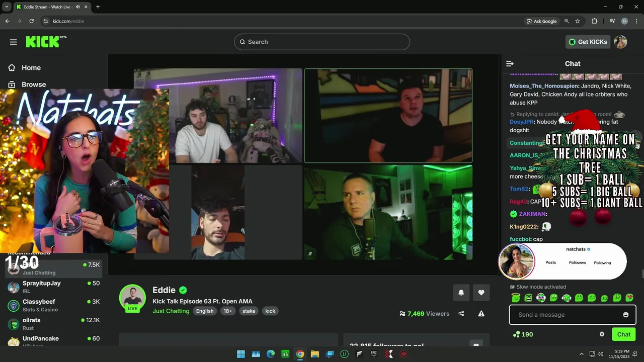Click fuccboi username in chat
The image size is (644, 362).
click(x=520, y=239)
